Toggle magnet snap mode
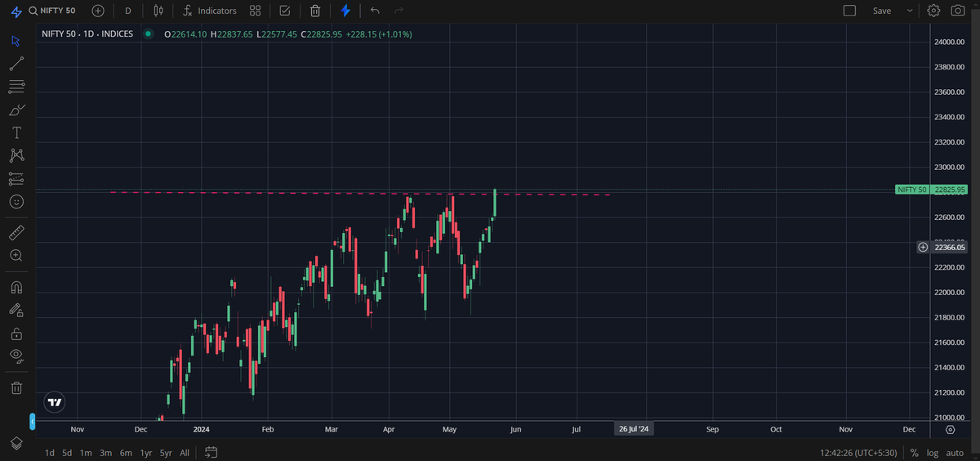 [x=16, y=288]
